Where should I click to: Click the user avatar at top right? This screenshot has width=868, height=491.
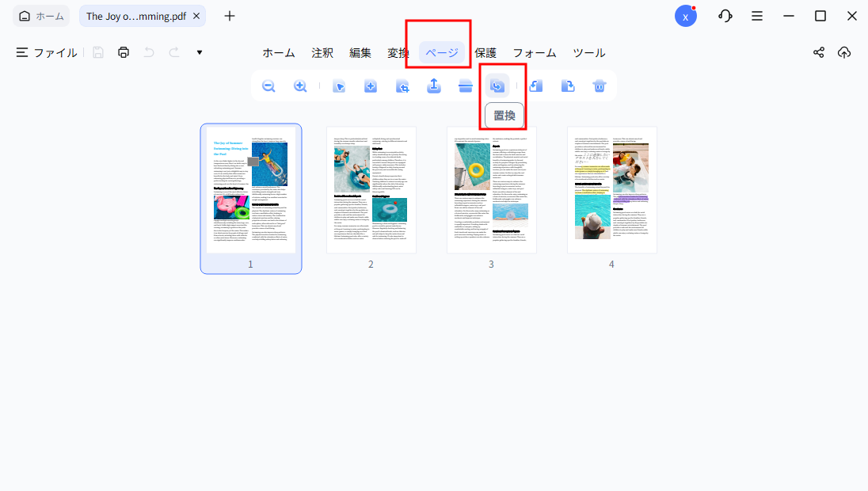coord(686,15)
